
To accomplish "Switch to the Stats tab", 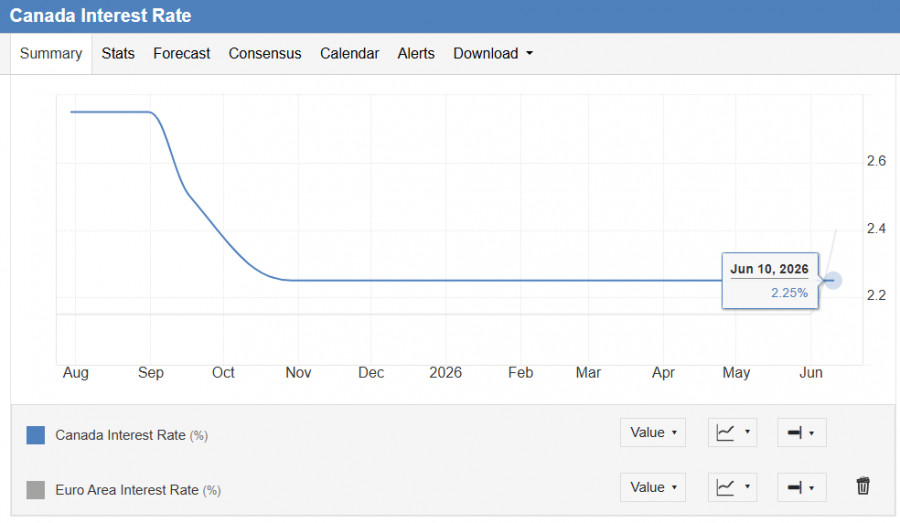I will point(118,53).
